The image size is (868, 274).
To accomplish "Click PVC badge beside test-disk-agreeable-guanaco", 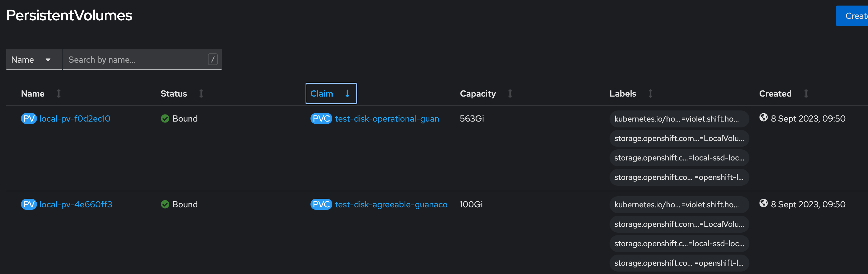I will point(321,205).
